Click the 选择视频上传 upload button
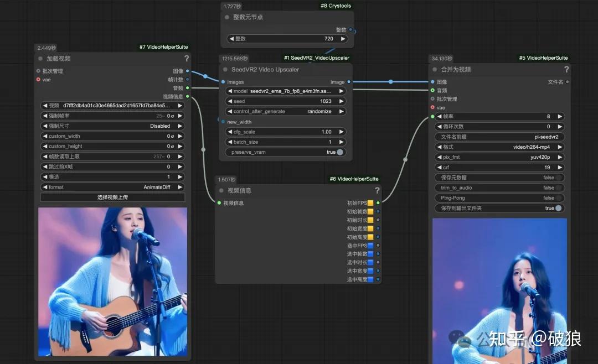This screenshot has width=598, height=364. pos(112,198)
